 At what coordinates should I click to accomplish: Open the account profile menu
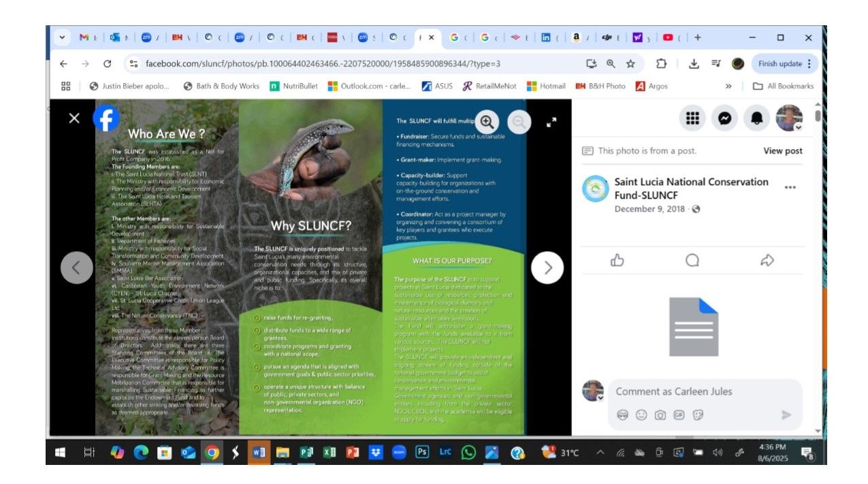(790, 118)
